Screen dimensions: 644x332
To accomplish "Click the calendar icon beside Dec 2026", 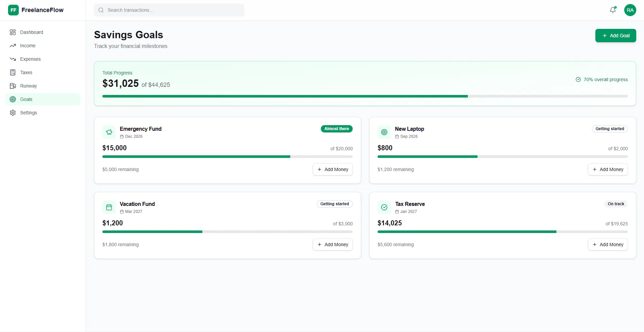I will click(x=122, y=136).
